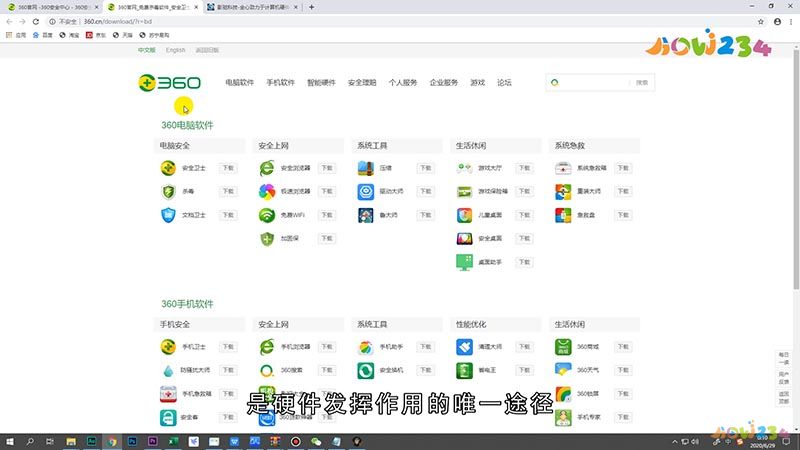Click the 清理大师 broom icon
Viewport: 800px width, 450px height.
point(464,346)
